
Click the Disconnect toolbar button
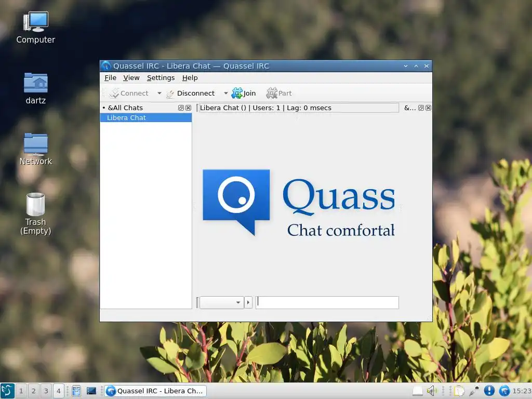coord(190,94)
